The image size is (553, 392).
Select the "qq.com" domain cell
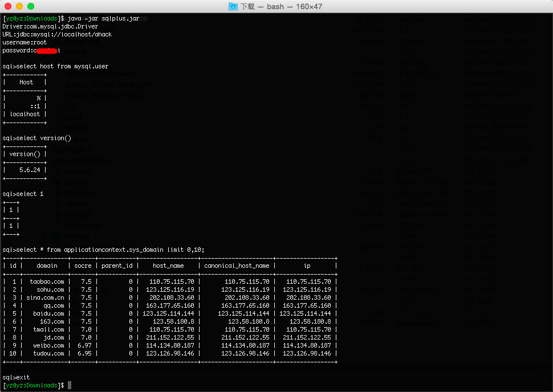pos(54,305)
